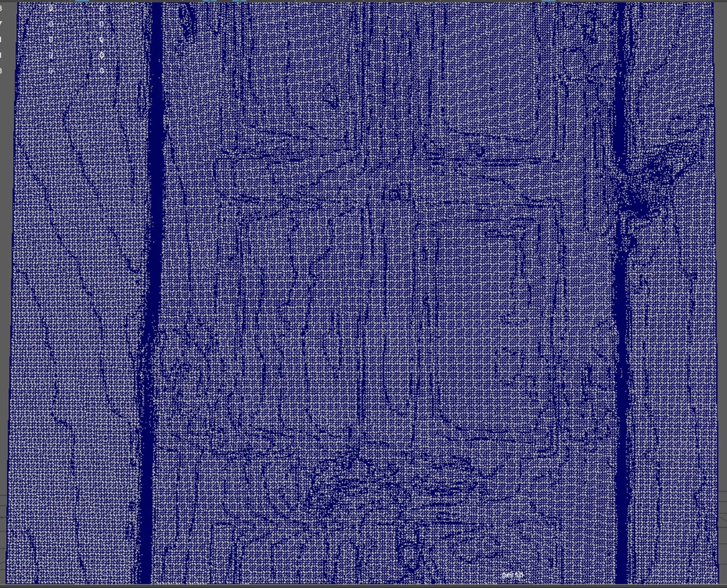Click the bottom border bar below viewport

363,586
